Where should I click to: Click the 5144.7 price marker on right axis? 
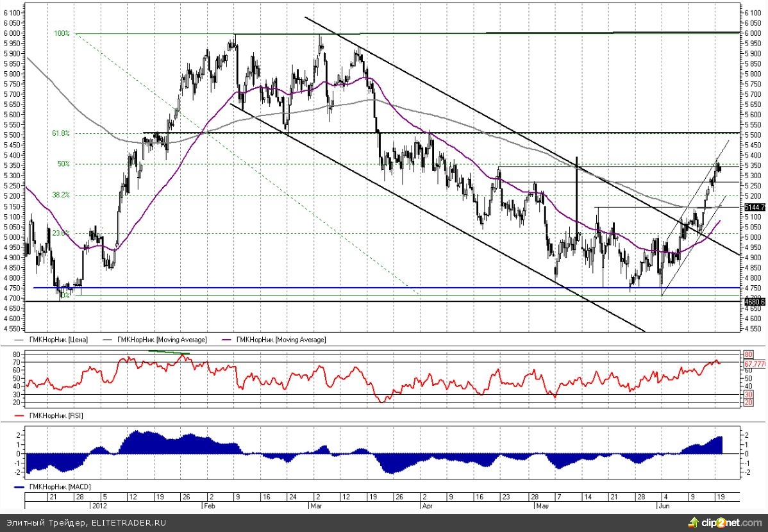(x=753, y=207)
